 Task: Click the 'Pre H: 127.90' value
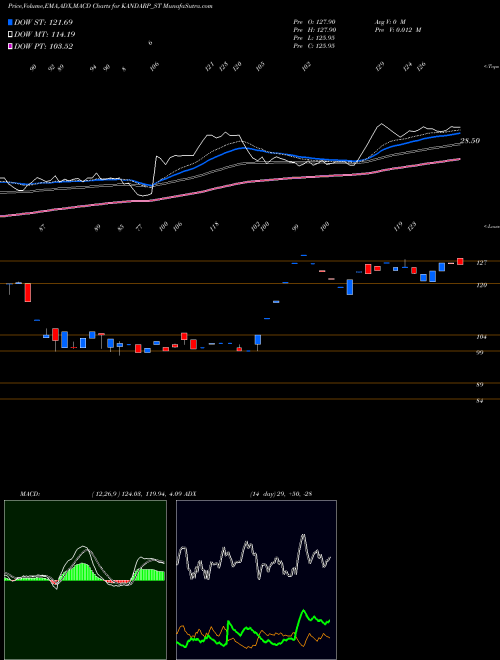pos(314,30)
